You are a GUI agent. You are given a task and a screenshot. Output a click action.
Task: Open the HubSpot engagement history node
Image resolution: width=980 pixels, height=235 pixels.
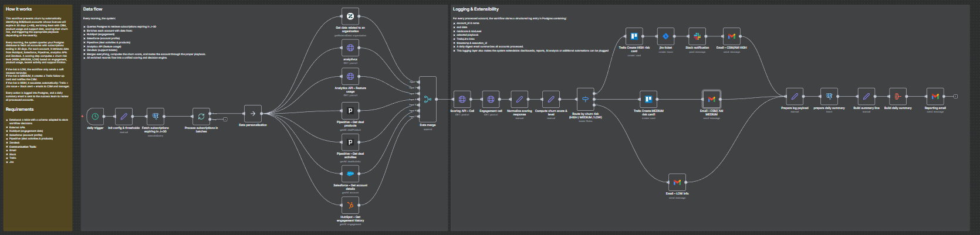[350, 205]
